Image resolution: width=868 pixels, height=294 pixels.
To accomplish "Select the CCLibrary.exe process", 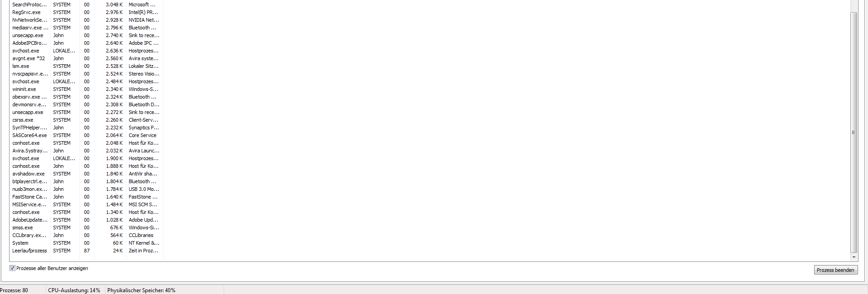I will pos(86,235).
